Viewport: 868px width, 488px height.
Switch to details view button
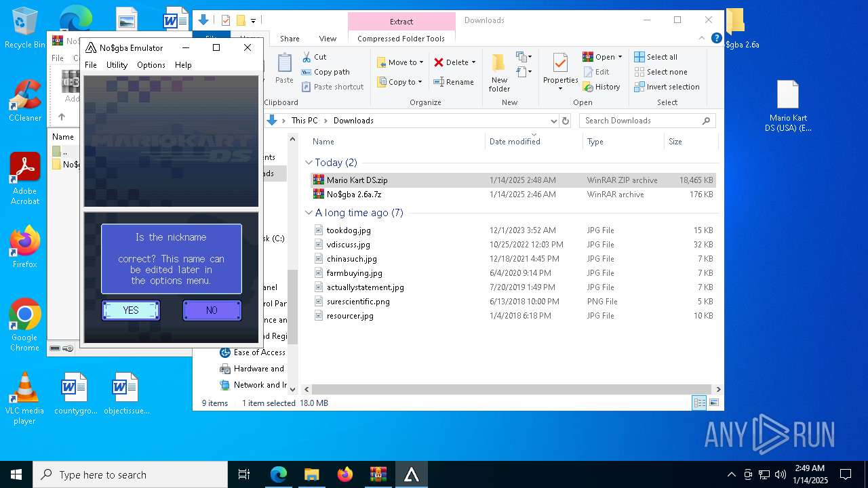(x=699, y=403)
